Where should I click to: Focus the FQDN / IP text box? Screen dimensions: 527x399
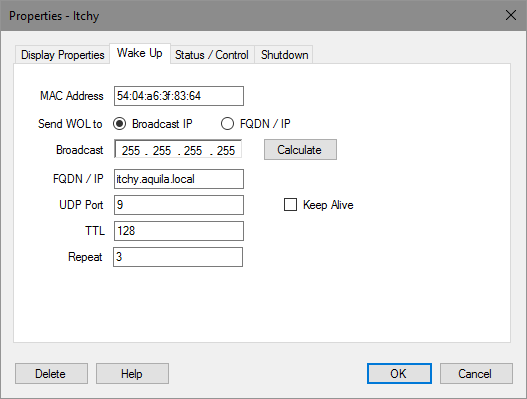click(x=179, y=179)
